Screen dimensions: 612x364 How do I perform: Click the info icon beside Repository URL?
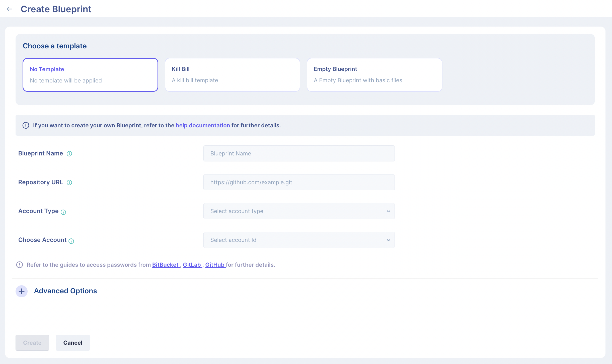(69, 183)
